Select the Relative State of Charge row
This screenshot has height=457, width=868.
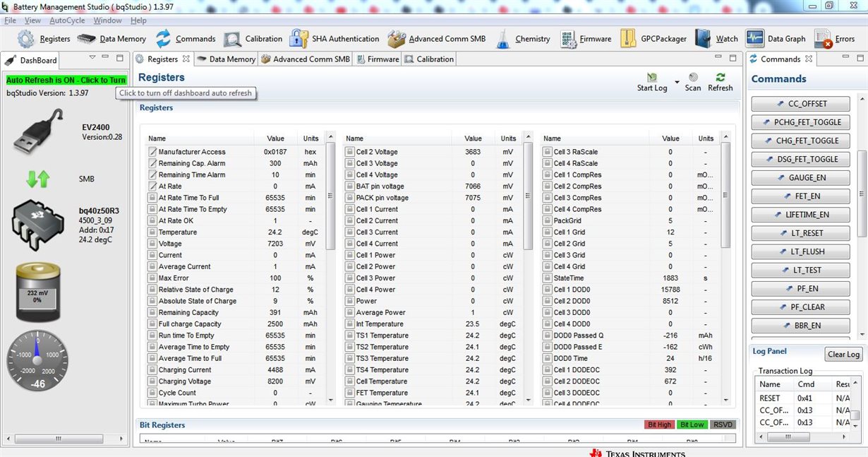236,290
